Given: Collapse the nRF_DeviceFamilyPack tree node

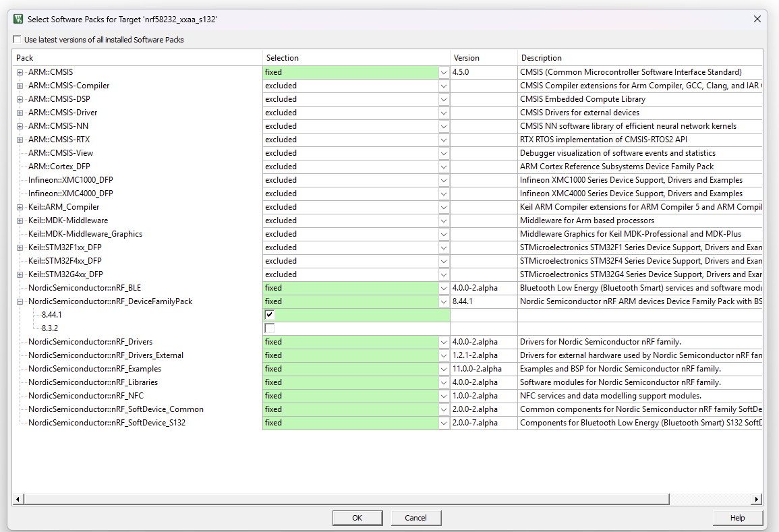Looking at the screenshot, I should [20, 301].
